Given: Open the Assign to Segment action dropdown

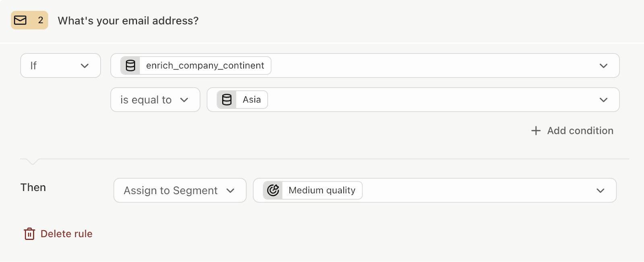Looking at the screenshot, I should 180,190.
